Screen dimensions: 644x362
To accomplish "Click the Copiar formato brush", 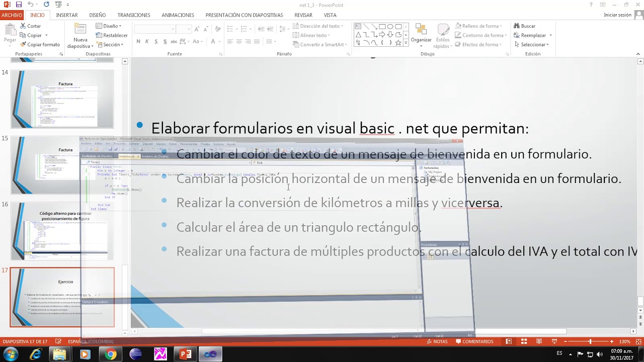I will 40,44.
